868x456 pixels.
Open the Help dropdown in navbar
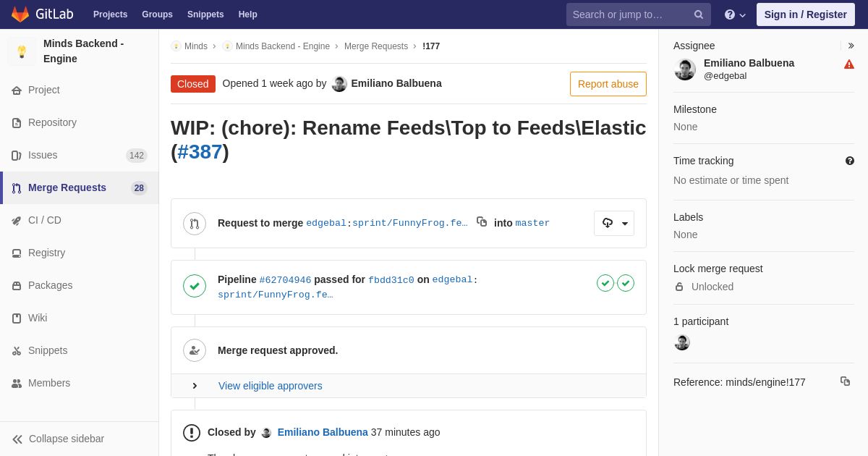coord(735,14)
